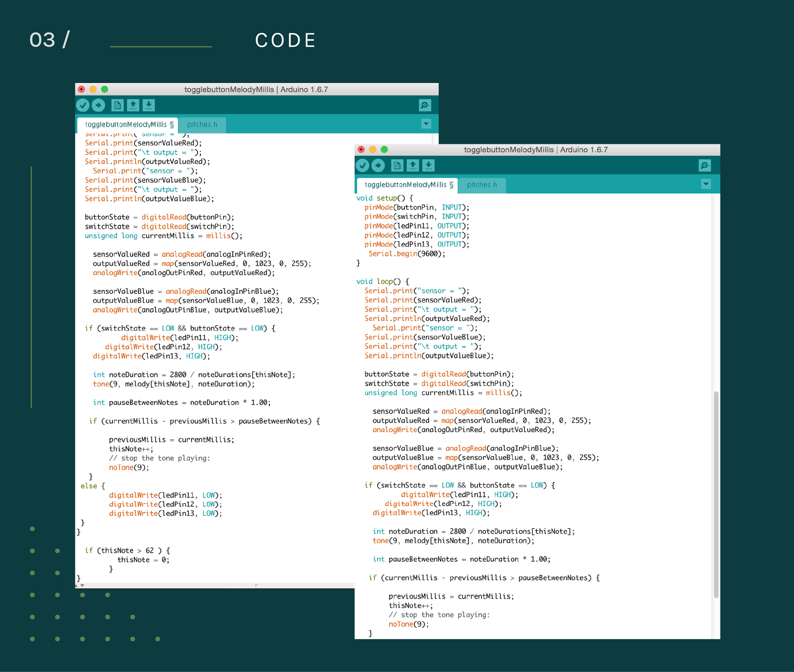This screenshot has height=672, width=794.
Task: Open the tab list dropdown in front window
Action: [706, 184]
